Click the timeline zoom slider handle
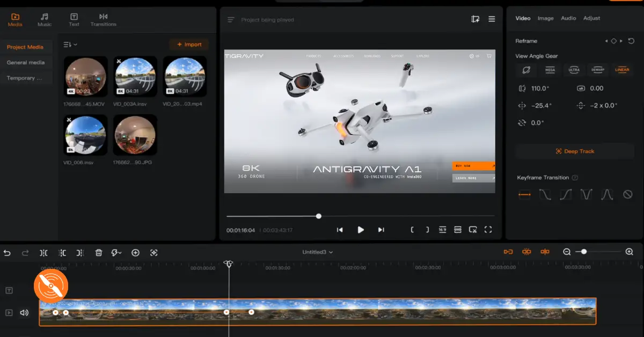Viewport: 644px width, 337px height. pyautogui.click(x=584, y=252)
